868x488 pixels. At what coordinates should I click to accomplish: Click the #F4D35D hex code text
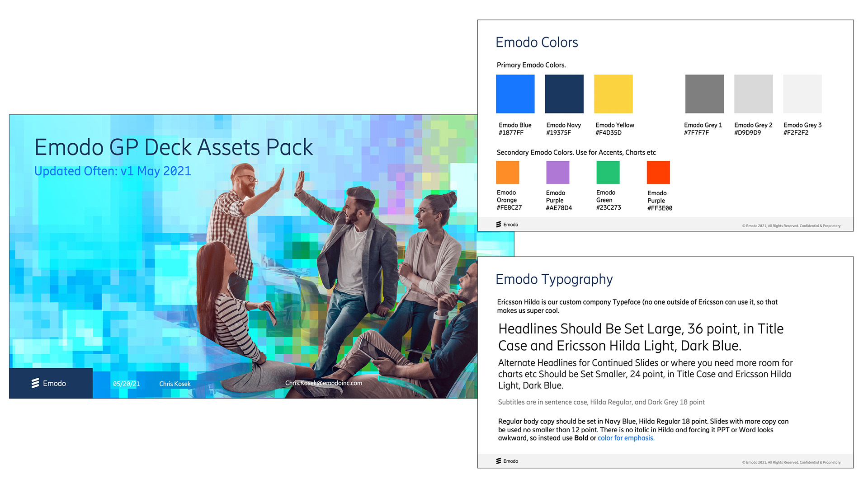click(608, 133)
